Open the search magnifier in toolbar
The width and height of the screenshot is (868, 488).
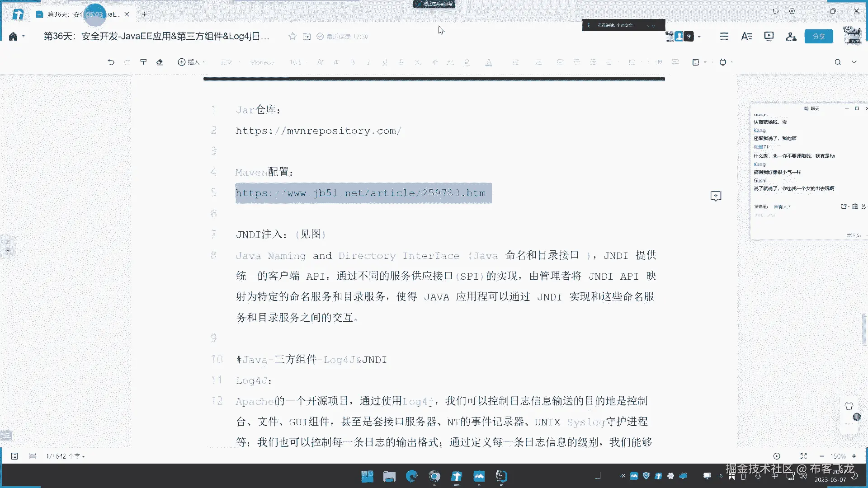coord(838,62)
